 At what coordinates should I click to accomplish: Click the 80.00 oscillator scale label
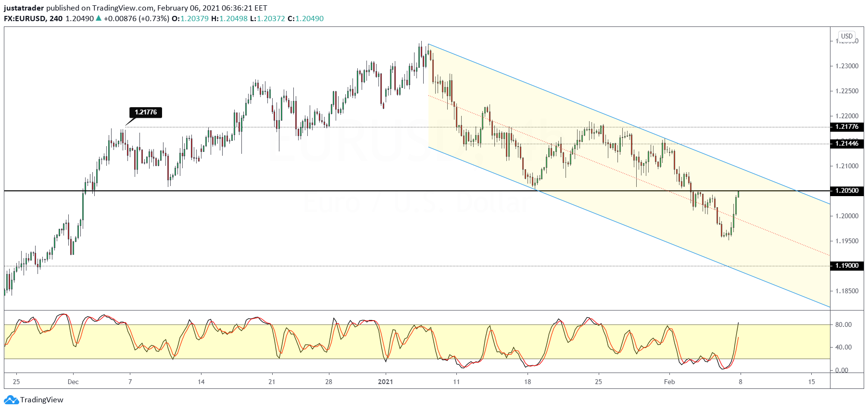point(843,325)
